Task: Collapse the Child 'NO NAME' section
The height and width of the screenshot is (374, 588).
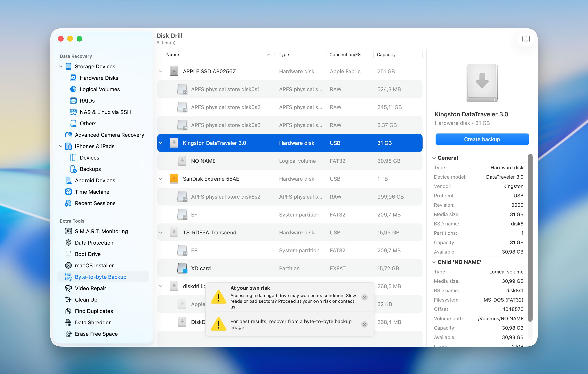Action: pyautogui.click(x=434, y=262)
